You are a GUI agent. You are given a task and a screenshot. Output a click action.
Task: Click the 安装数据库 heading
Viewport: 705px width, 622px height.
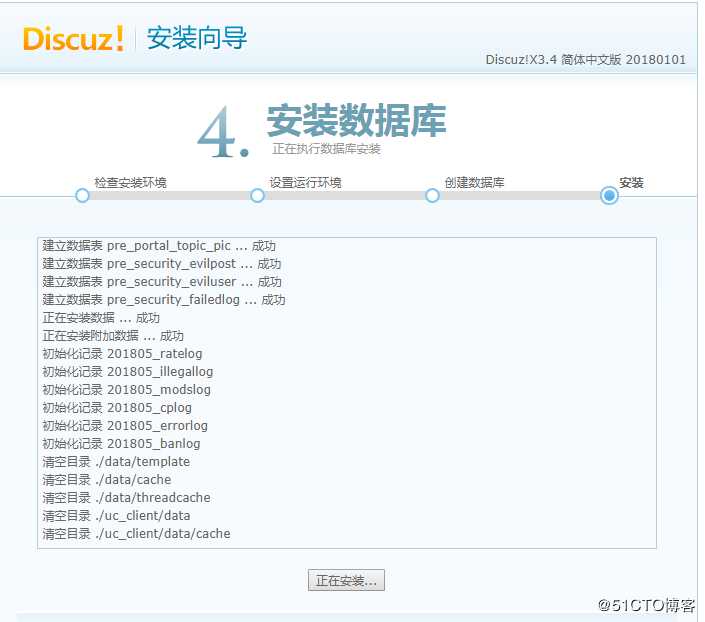coord(357,120)
